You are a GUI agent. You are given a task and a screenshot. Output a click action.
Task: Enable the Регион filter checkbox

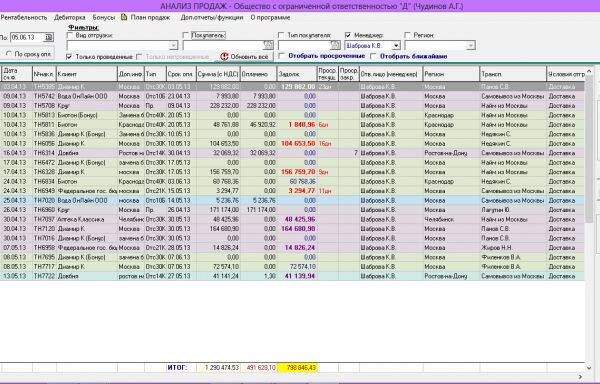tap(408, 35)
